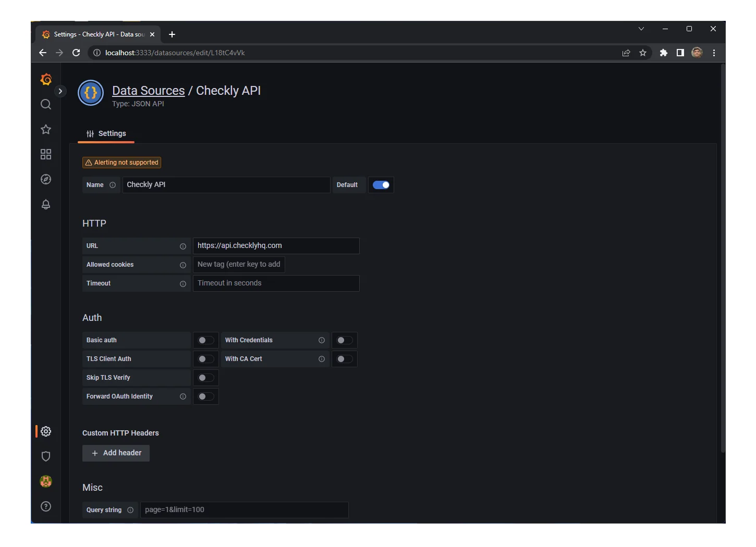Enable Basic auth toggle
756x547 pixels.
[206, 340]
